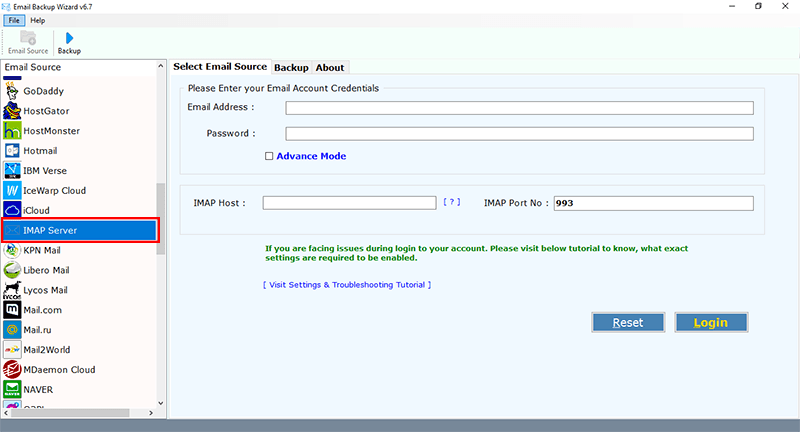Minimize the Email Backup Wizard window

point(732,6)
